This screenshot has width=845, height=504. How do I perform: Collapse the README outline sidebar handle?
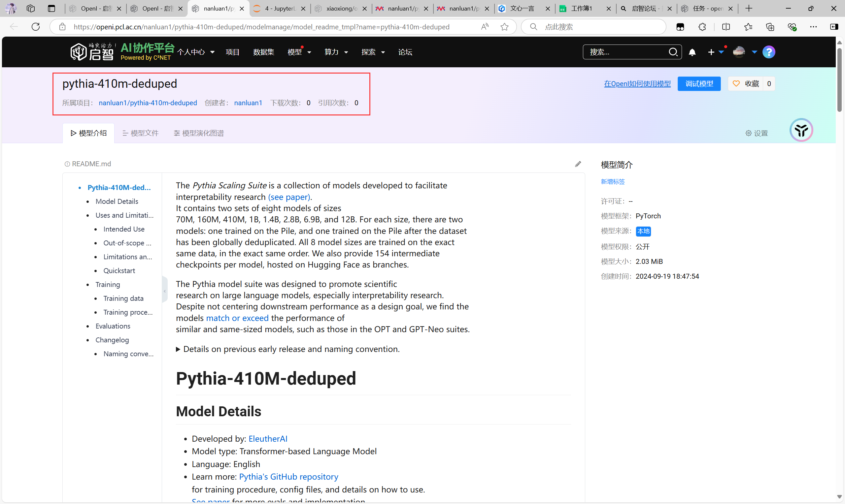(x=165, y=290)
